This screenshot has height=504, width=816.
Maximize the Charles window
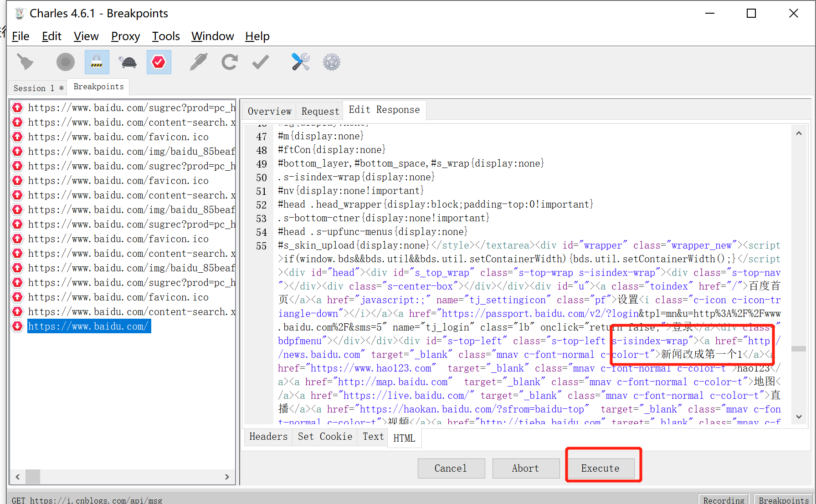tap(751, 14)
